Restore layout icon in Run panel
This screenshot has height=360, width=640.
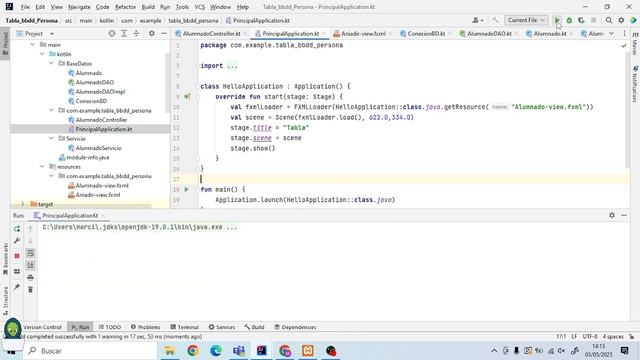[17, 271]
